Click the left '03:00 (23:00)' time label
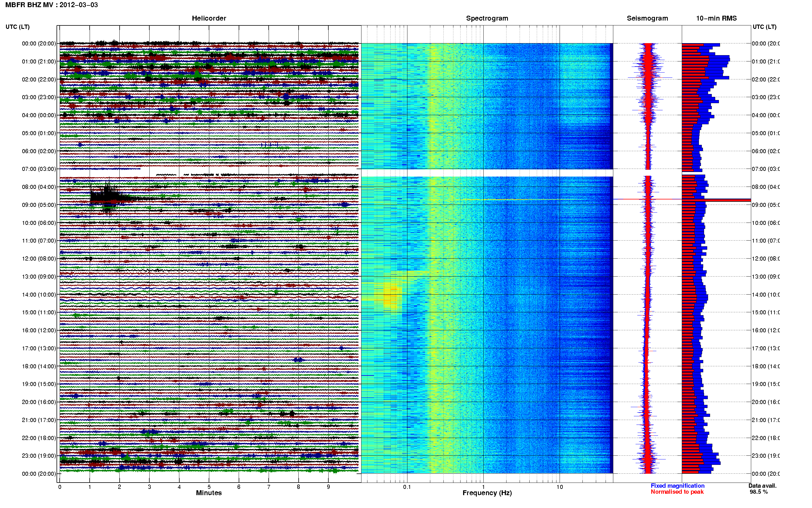The width and height of the screenshot is (812, 508). 39,97
